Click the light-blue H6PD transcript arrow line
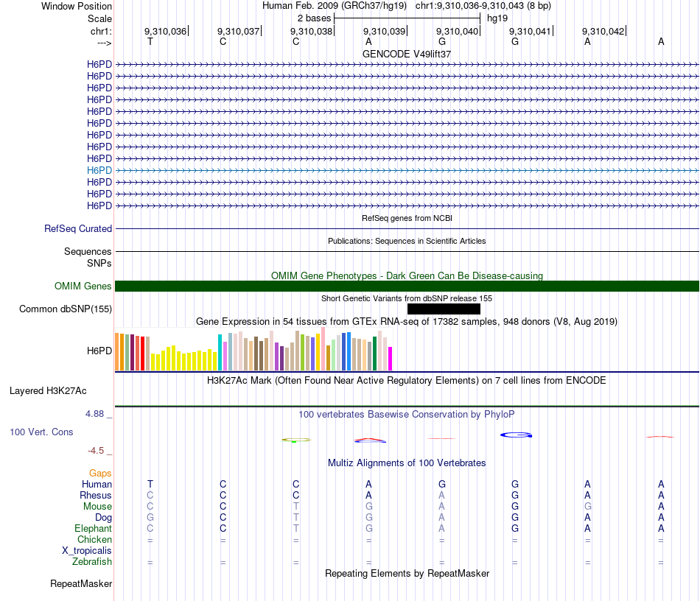Screen dimensions: 700x601 407,170
